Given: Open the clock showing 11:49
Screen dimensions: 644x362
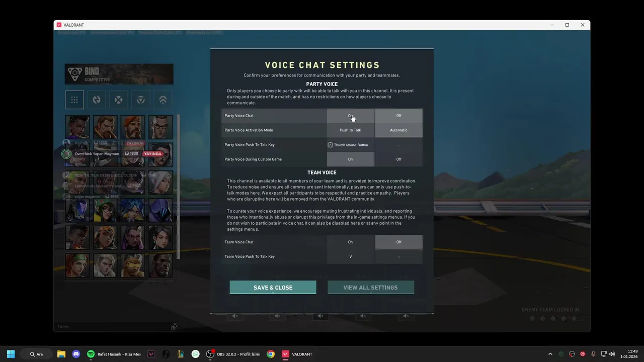Looking at the screenshot, I should (x=629, y=354).
